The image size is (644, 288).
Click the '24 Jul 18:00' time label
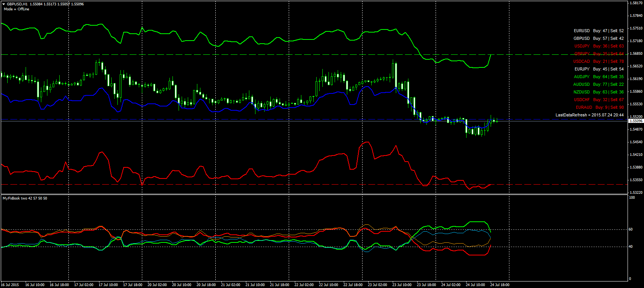tap(500, 285)
